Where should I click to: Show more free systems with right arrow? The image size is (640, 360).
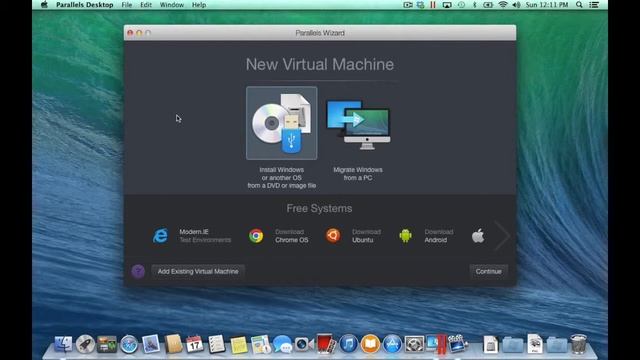(502, 236)
